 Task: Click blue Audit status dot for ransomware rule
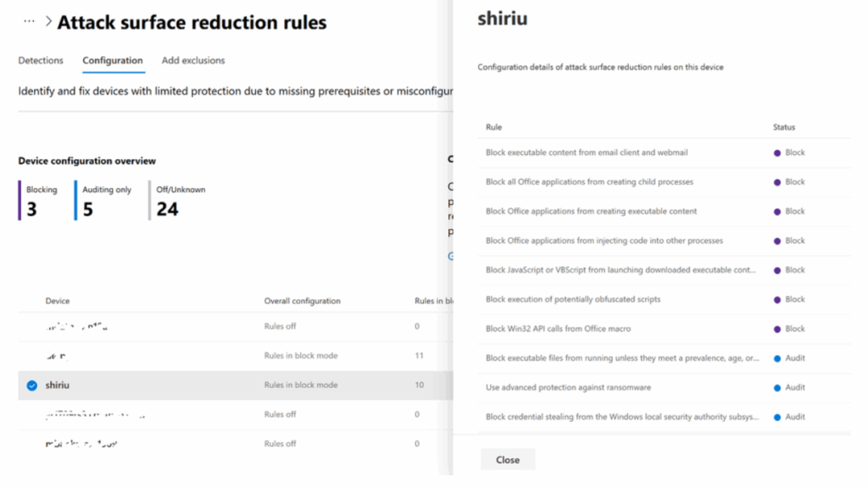coord(776,388)
